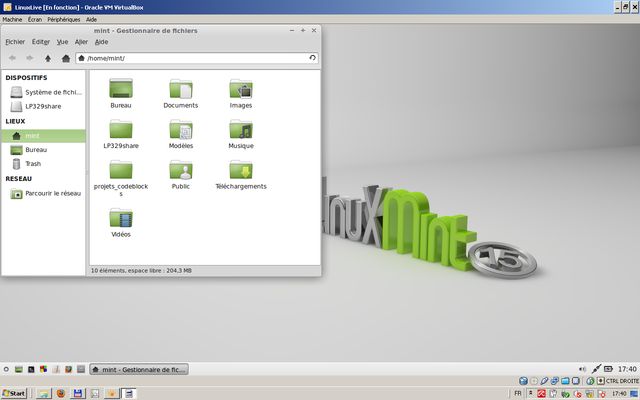
Task: Minimize the file manager window
Action: click(x=292, y=30)
